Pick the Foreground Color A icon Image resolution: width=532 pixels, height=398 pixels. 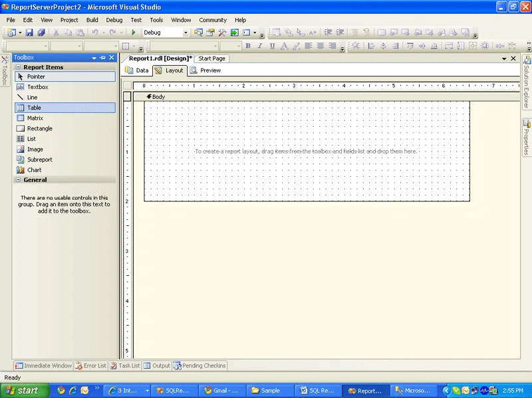click(285, 46)
